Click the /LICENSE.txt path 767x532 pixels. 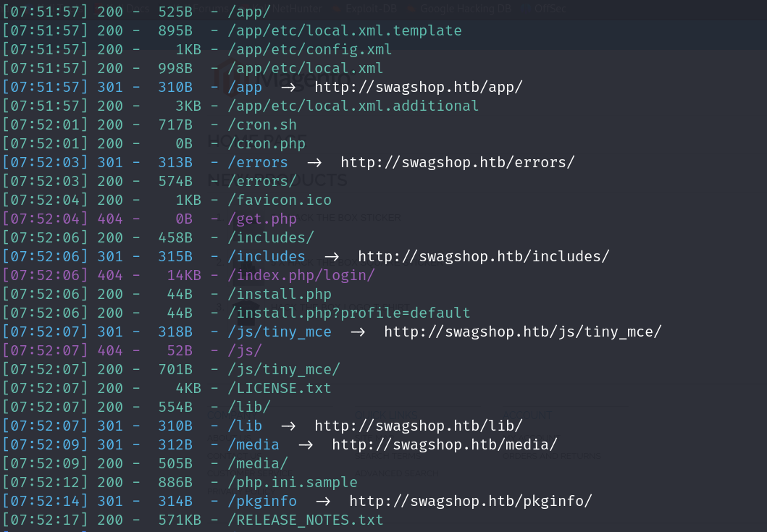tap(279, 388)
